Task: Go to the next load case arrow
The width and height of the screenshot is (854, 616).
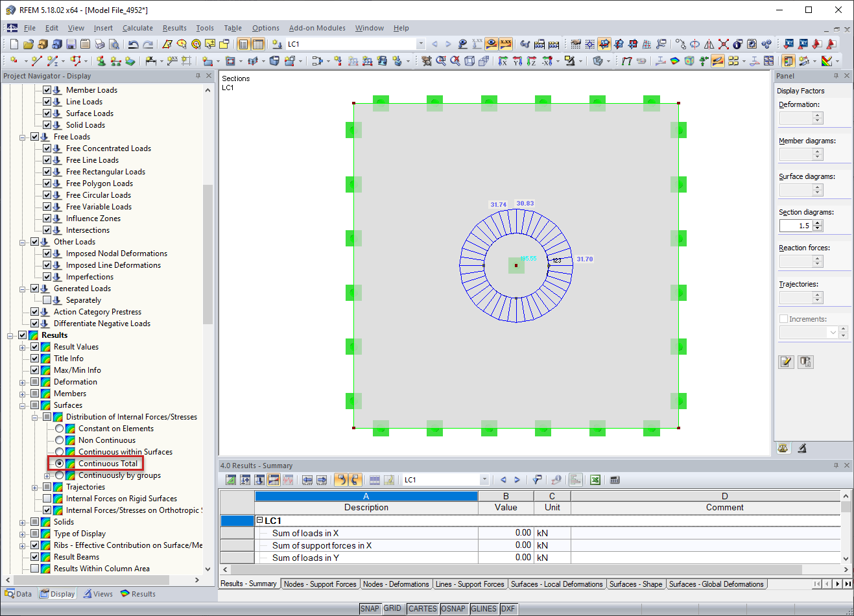Action: [448, 44]
